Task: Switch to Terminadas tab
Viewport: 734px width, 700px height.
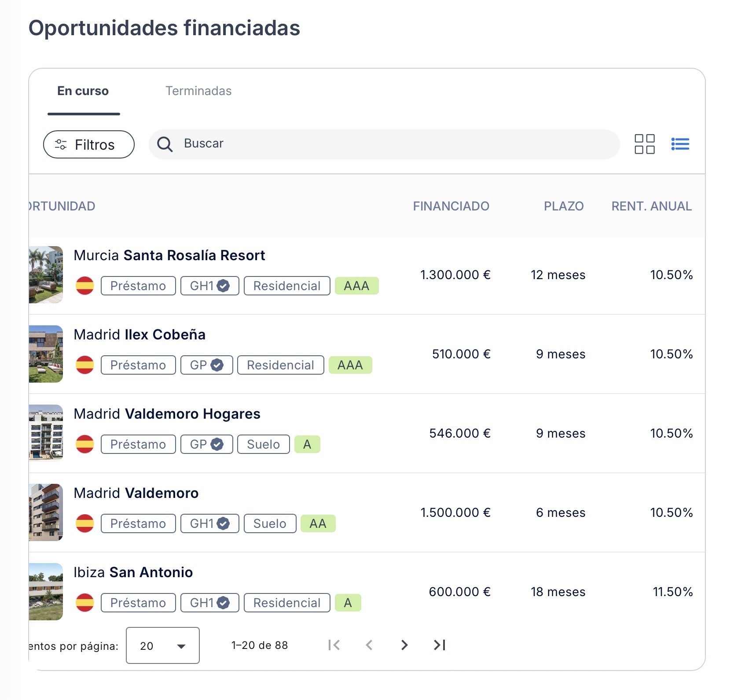Action: click(x=198, y=91)
